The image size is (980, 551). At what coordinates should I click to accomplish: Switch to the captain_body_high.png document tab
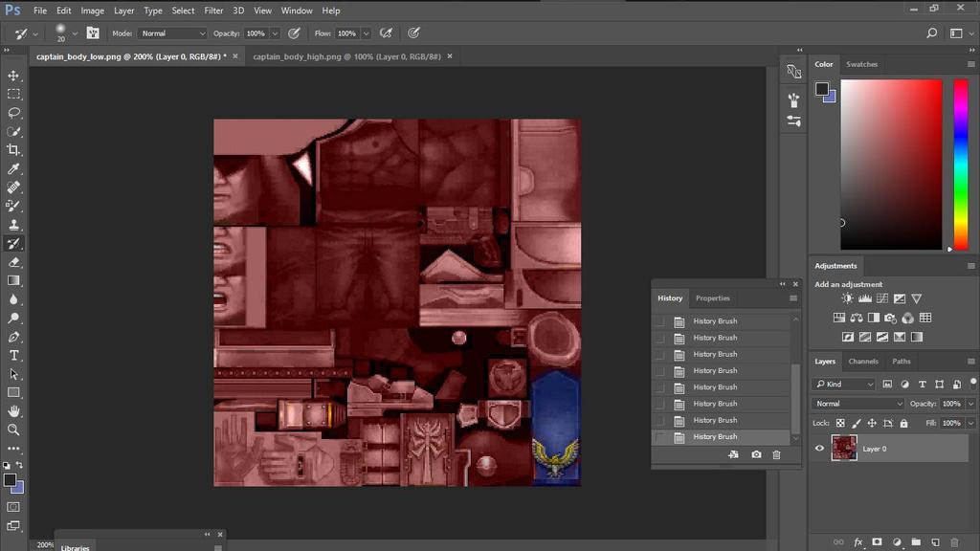(346, 56)
